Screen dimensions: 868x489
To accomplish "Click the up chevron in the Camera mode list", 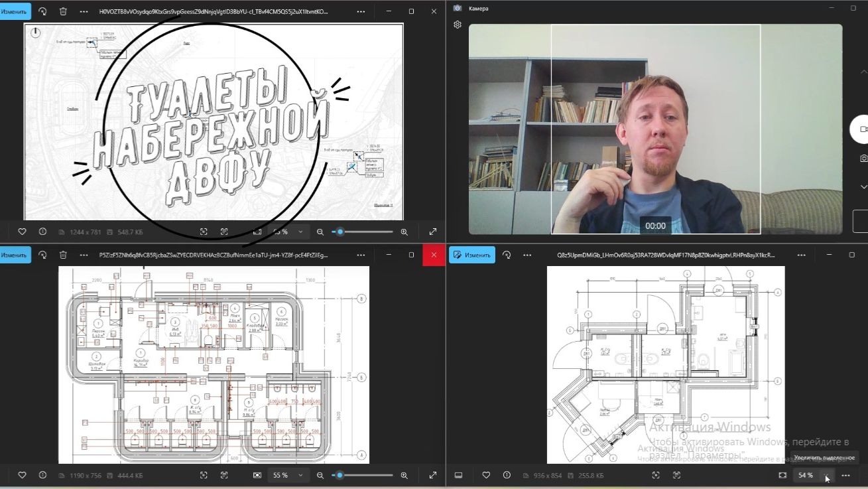I will pyautogui.click(x=863, y=72).
